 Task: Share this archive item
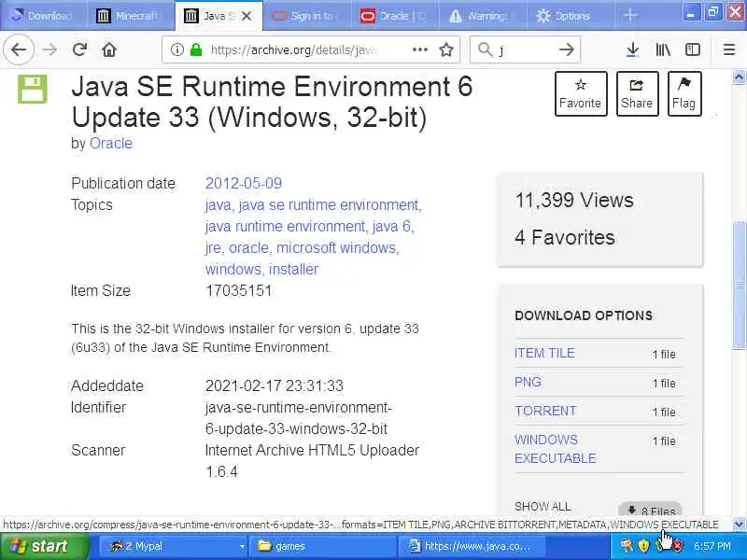coord(637,94)
